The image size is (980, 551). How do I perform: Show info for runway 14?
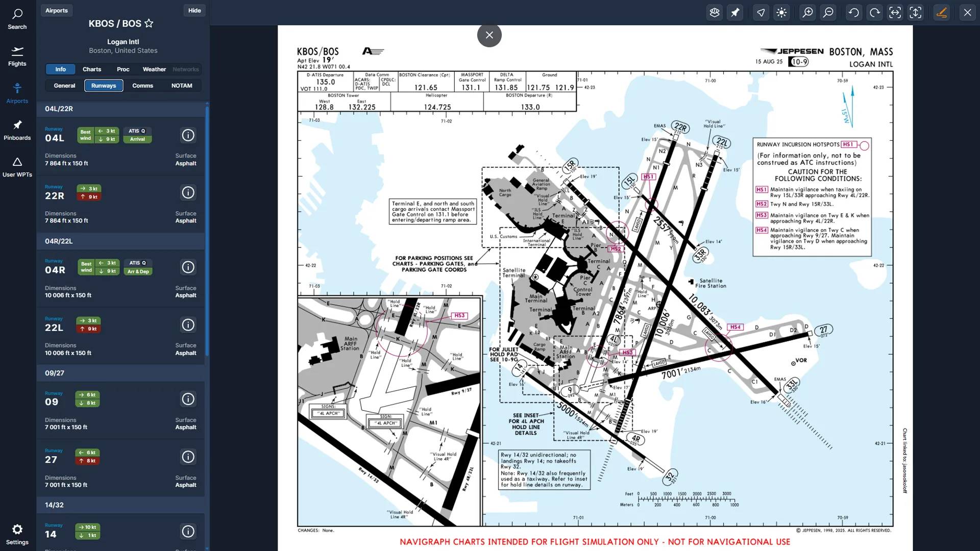click(x=188, y=532)
